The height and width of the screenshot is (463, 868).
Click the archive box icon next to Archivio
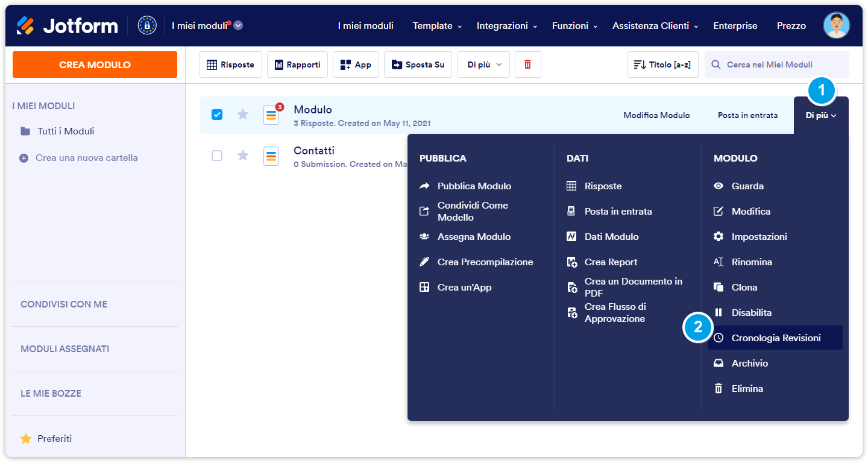point(719,364)
